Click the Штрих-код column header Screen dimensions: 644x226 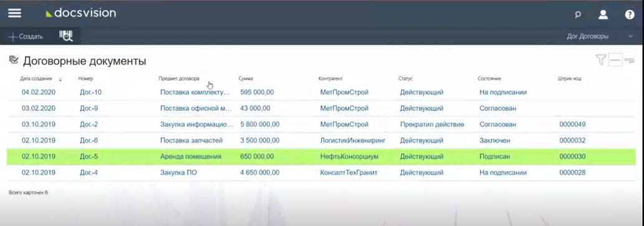(x=569, y=78)
